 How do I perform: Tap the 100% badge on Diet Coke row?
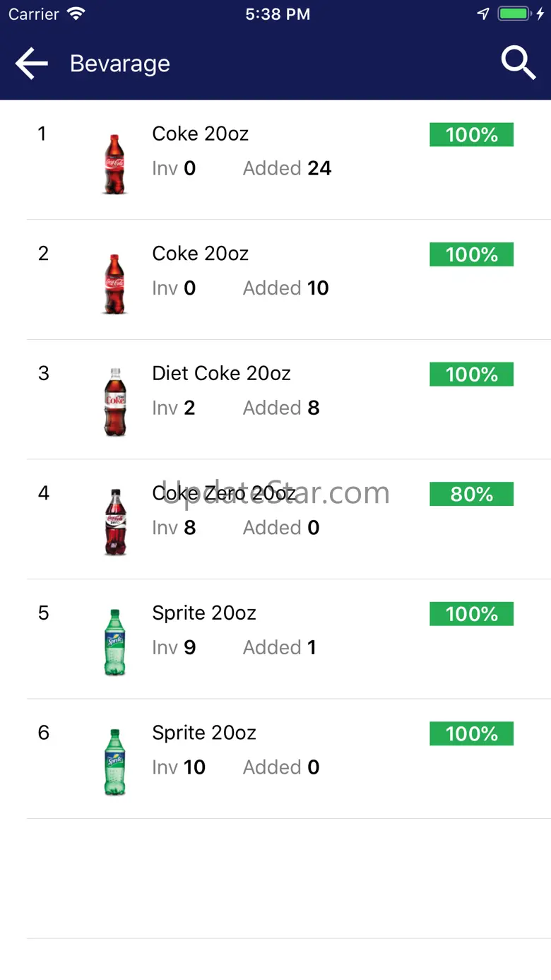point(471,374)
